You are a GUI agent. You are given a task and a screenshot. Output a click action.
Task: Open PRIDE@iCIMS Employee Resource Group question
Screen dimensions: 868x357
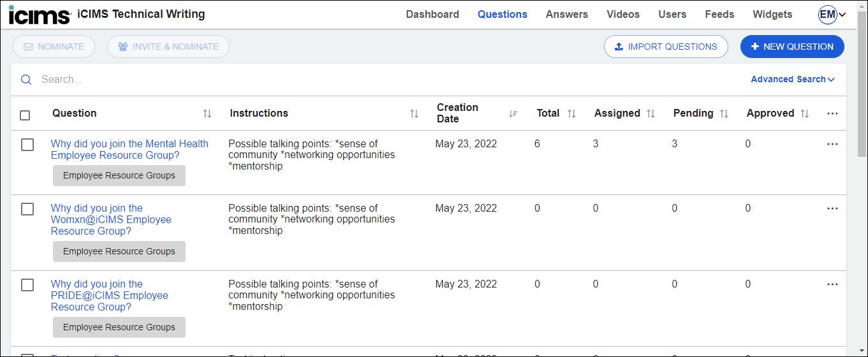pos(110,296)
